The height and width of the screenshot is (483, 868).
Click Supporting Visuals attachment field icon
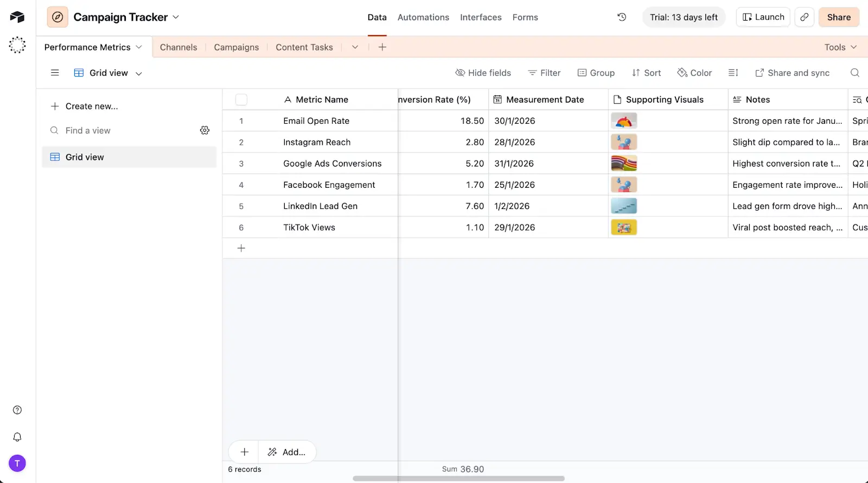[x=617, y=99]
